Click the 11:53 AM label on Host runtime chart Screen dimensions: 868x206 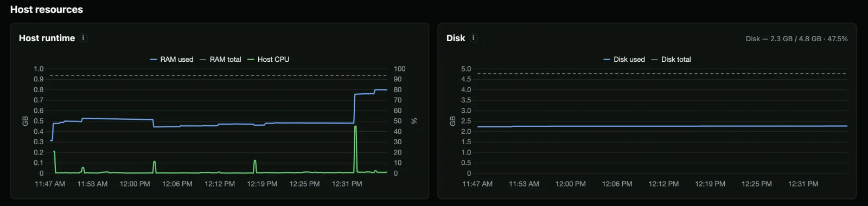(x=93, y=184)
